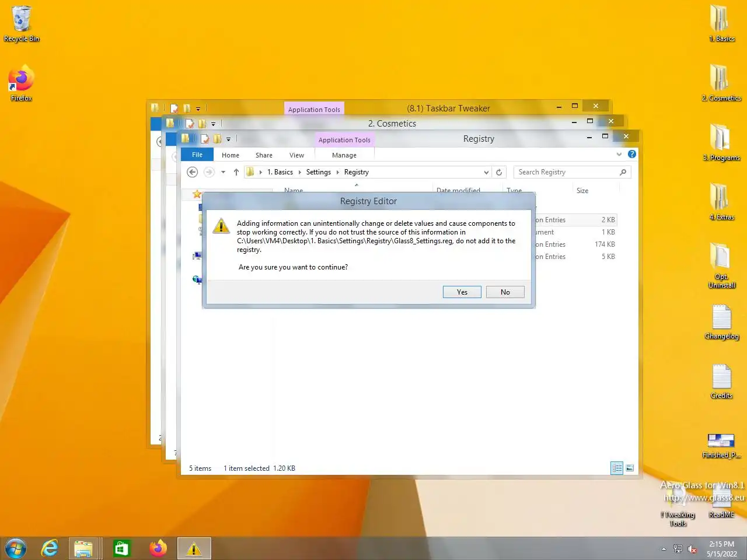Click the Search Registry input field
Screen dimensions: 747x560
pyautogui.click(x=566, y=172)
